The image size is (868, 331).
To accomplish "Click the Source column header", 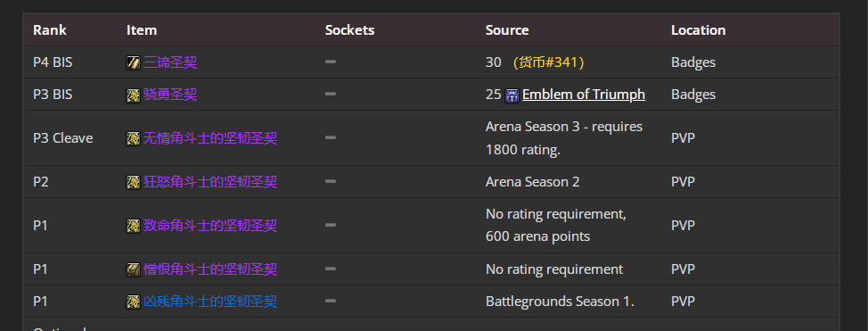I will pyautogui.click(x=507, y=30).
